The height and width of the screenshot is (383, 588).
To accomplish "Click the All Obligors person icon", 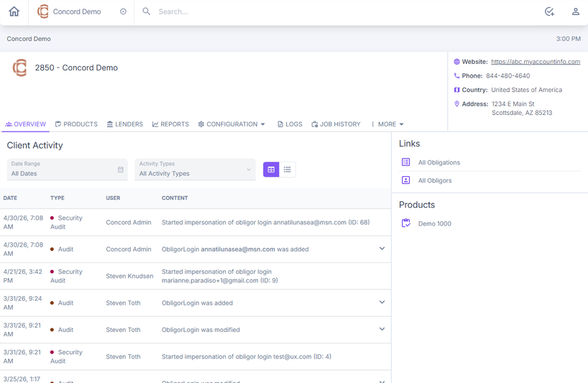I will pyautogui.click(x=405, y=180).
